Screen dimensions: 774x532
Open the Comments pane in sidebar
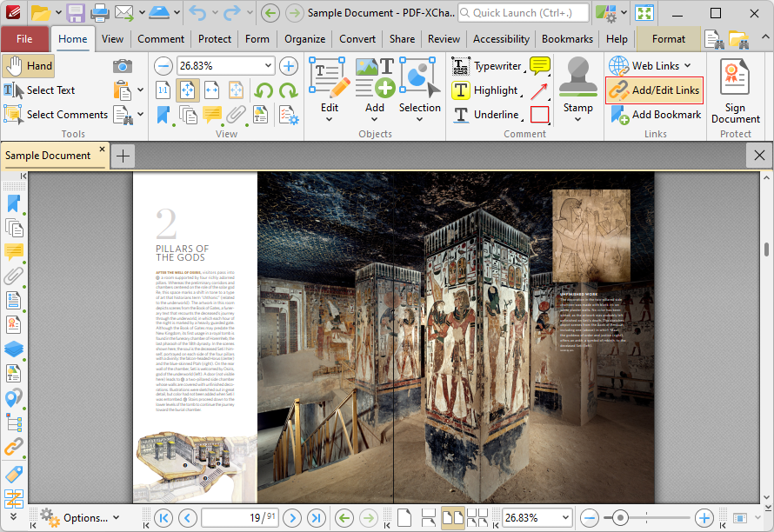(x=14, y=252)
